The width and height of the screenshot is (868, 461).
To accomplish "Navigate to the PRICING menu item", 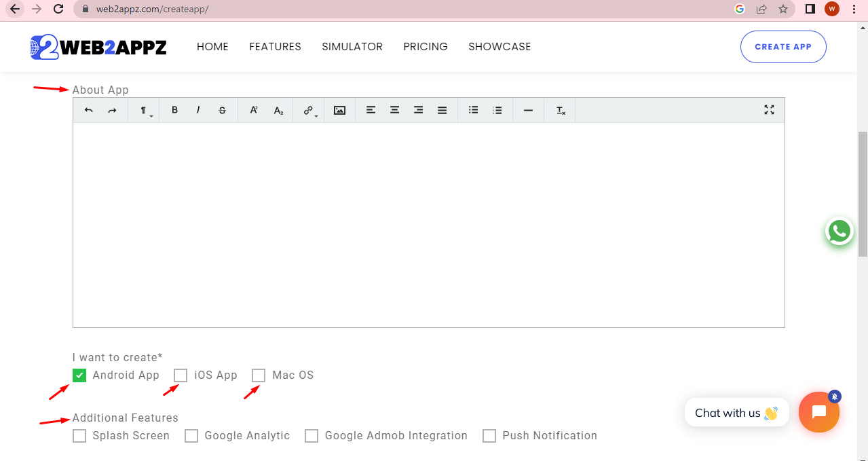I will 425,46.
